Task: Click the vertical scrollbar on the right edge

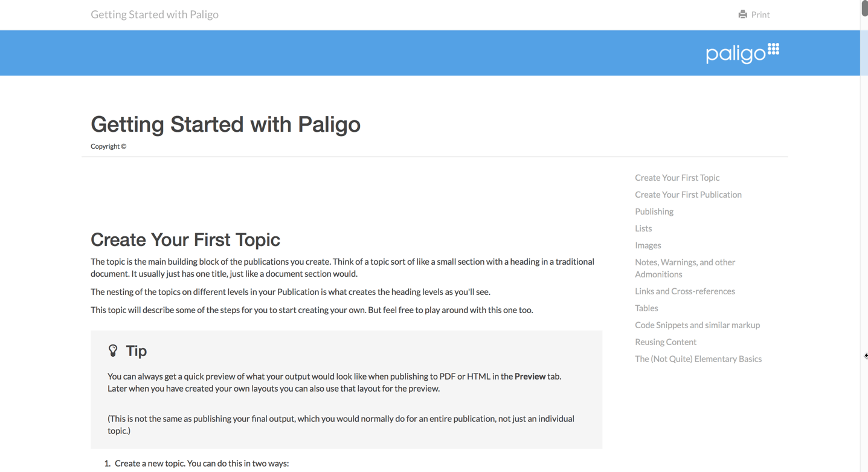Action: tap(864, 9)
